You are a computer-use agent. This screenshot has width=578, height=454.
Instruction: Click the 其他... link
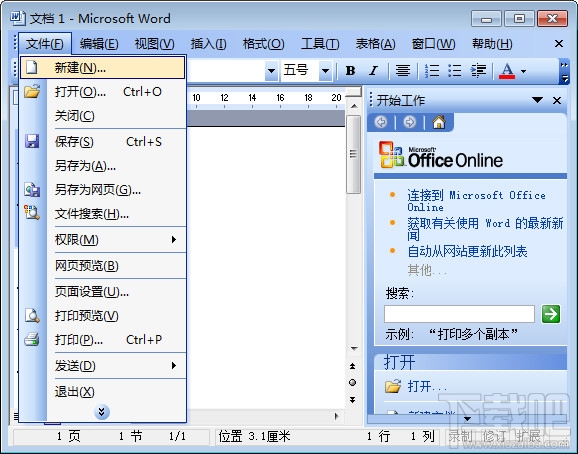point(427,270)
